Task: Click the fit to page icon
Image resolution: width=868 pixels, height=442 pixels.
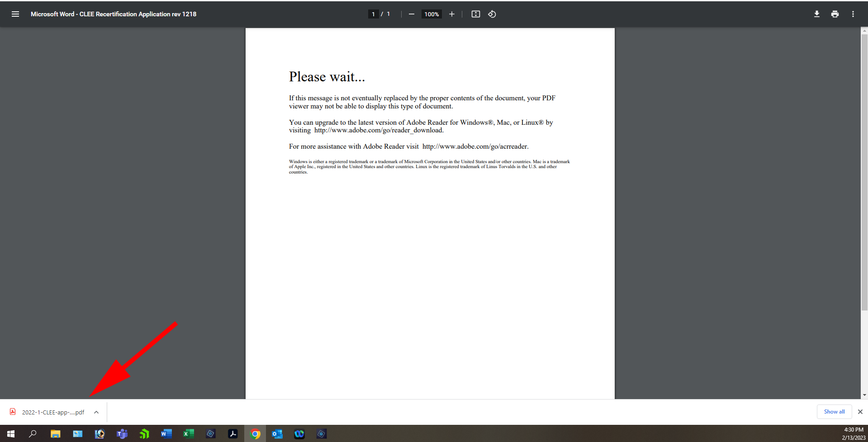Action: point(475,14)
